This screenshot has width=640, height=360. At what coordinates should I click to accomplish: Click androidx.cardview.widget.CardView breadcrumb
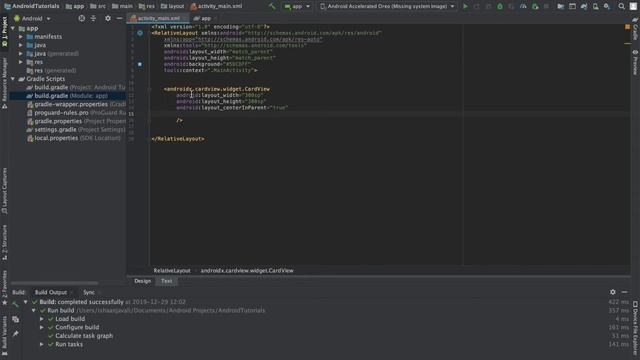pos(247,271)
